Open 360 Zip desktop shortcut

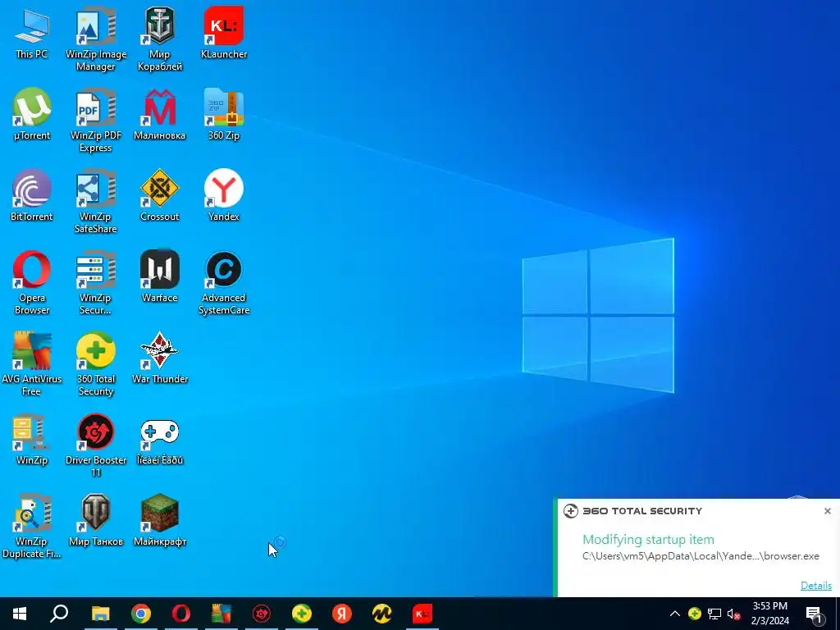224,115
